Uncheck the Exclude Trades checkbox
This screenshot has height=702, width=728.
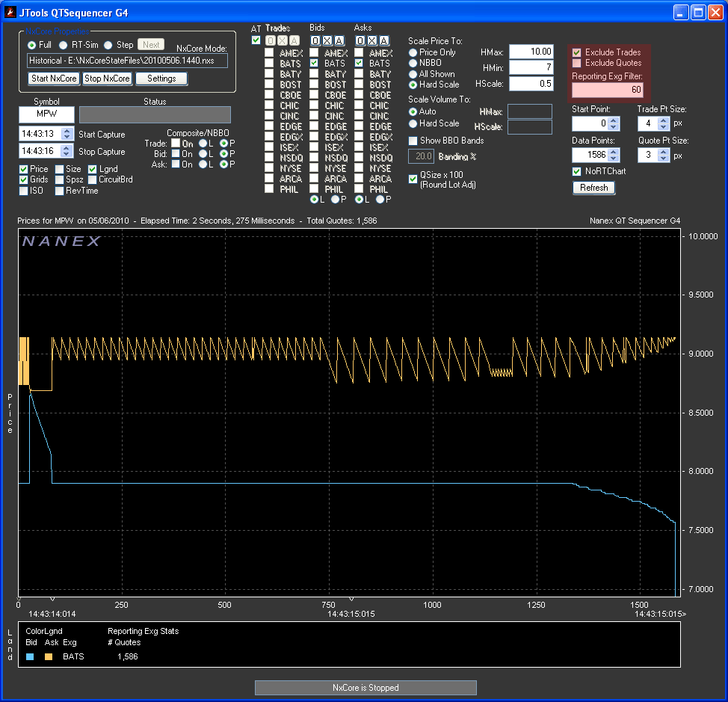tap(576, 52)
